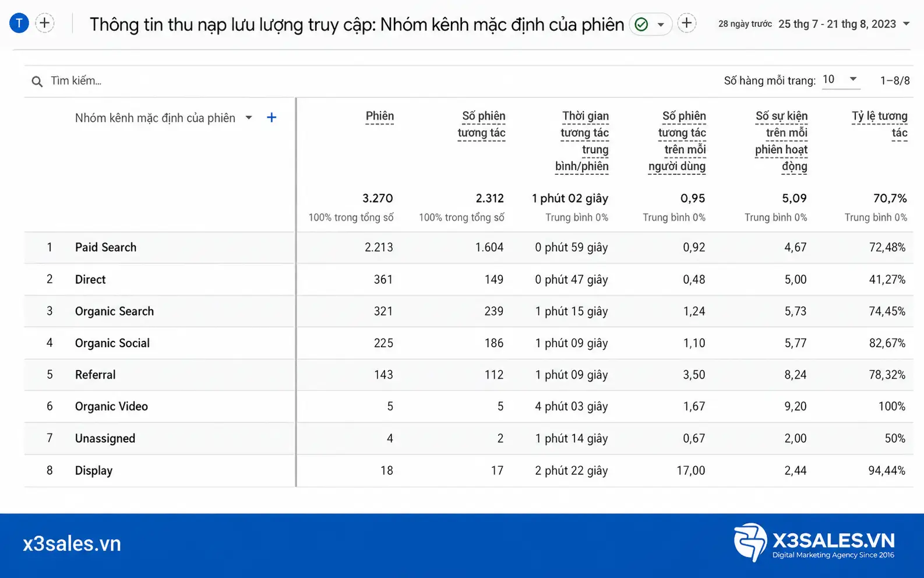Image resolution: width=924 pixels, height=578 pixels.
Task: Sort by the Phiên column header
Action: point(380,116)
